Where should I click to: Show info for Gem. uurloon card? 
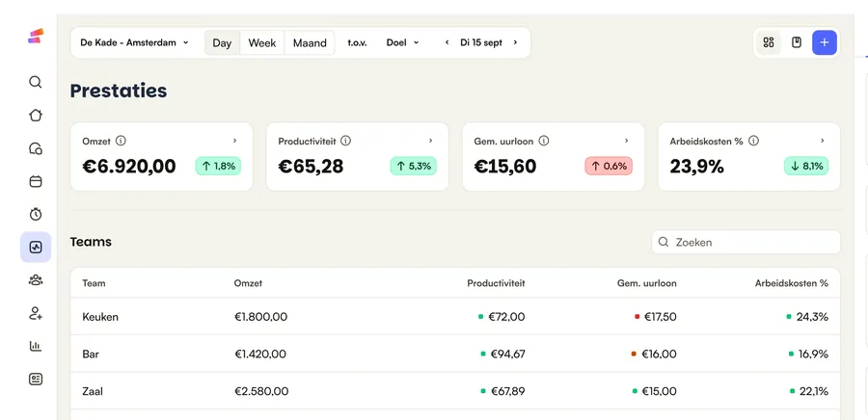tap(544, 141)
